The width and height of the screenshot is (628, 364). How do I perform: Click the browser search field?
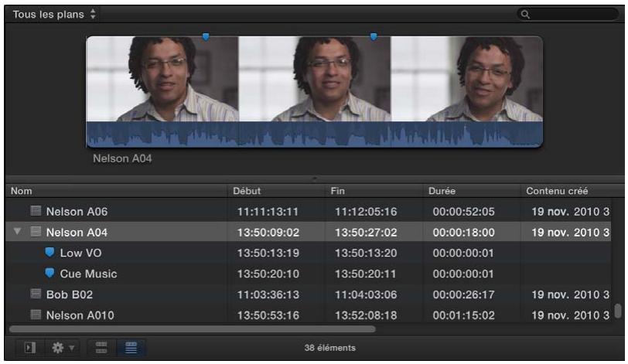coord(568,15)
